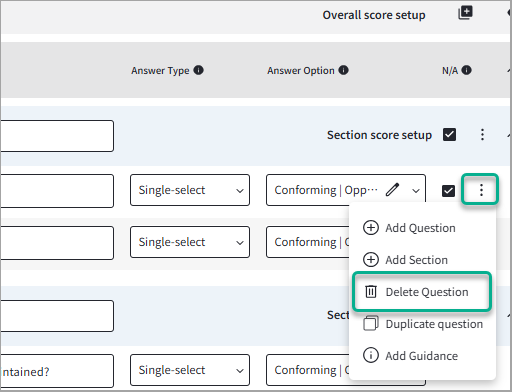Screen dimensions: 512x392
Task: Click the add-copy icon beside Overall score setup
Action: click(465, 13)
